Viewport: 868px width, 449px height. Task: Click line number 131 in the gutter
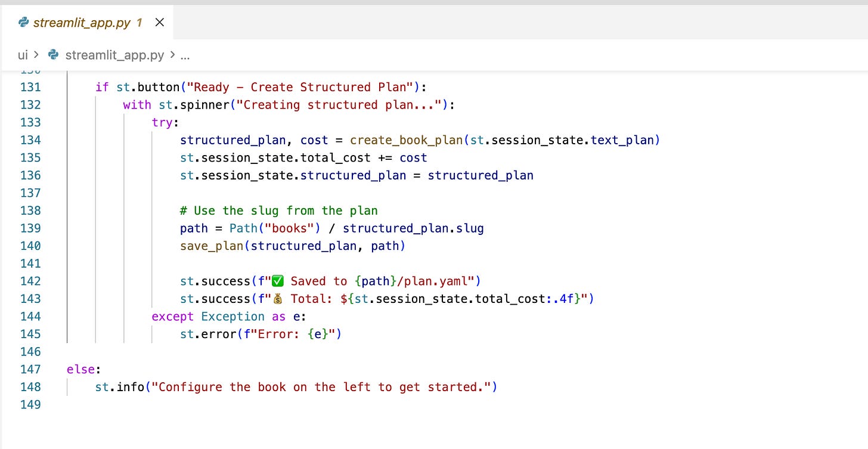tap(30, 87)
